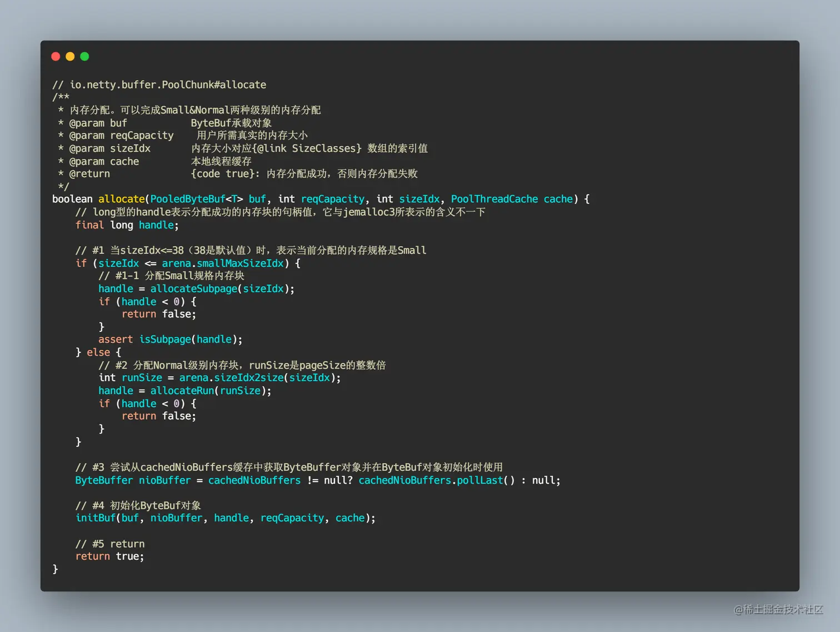Click the red close traffic light

pyautogui.click(x=56, y=56)
